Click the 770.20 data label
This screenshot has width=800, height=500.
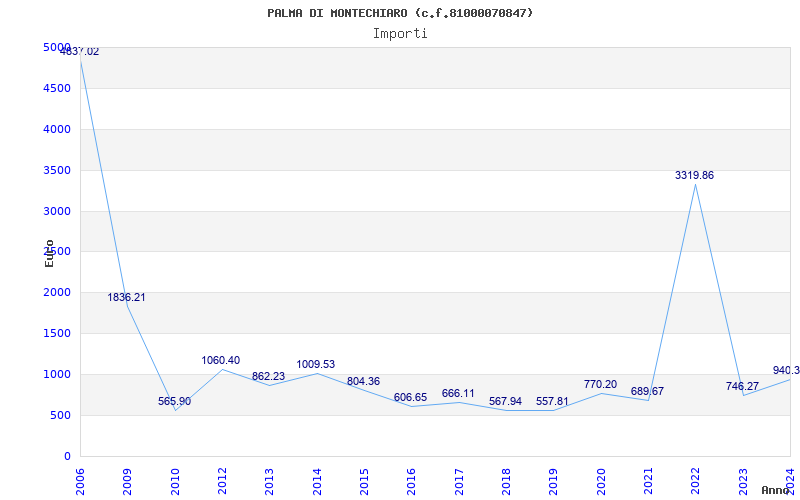601,385
